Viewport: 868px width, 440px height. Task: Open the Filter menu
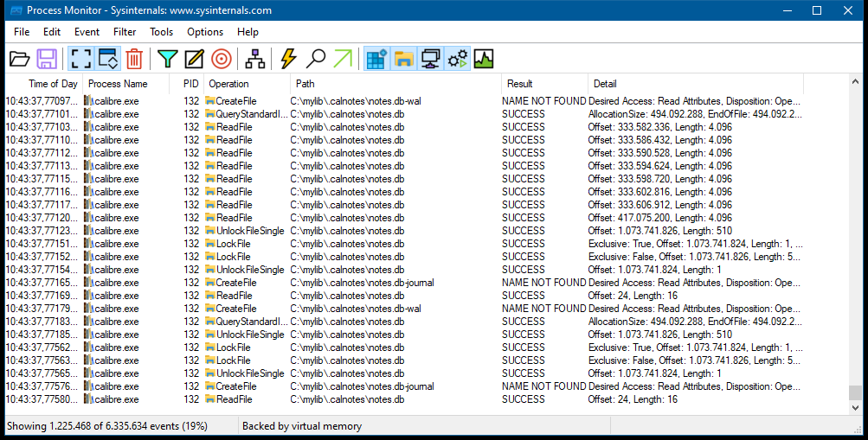[125, 32]
